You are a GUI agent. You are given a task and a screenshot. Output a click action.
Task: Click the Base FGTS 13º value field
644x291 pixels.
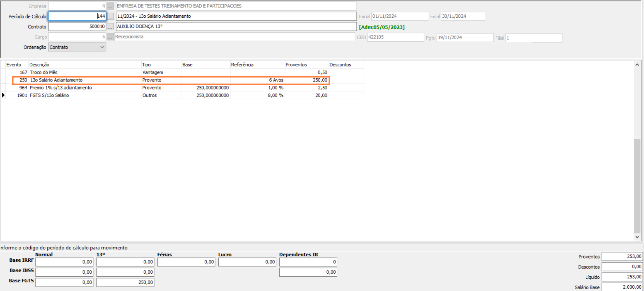pos(125,282)
